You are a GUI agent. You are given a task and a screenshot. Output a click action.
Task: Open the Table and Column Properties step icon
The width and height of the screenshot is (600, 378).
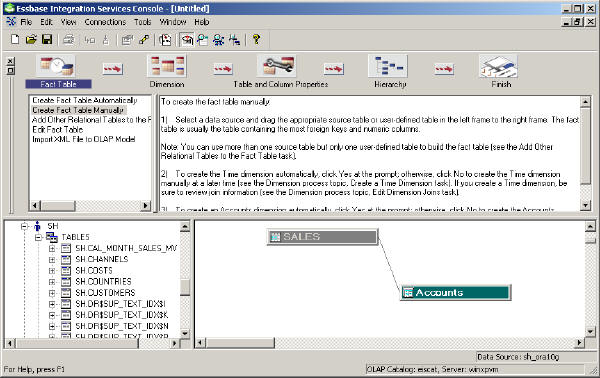tap(278, 66)
